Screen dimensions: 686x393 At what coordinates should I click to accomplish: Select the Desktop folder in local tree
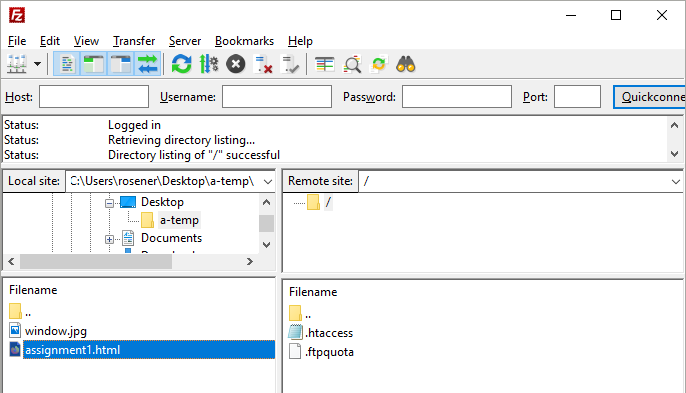coord(162,202)
